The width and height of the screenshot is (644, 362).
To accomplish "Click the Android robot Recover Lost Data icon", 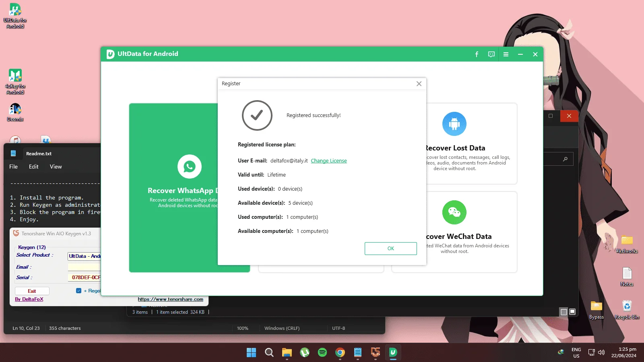I will click(x=454, y=124).
